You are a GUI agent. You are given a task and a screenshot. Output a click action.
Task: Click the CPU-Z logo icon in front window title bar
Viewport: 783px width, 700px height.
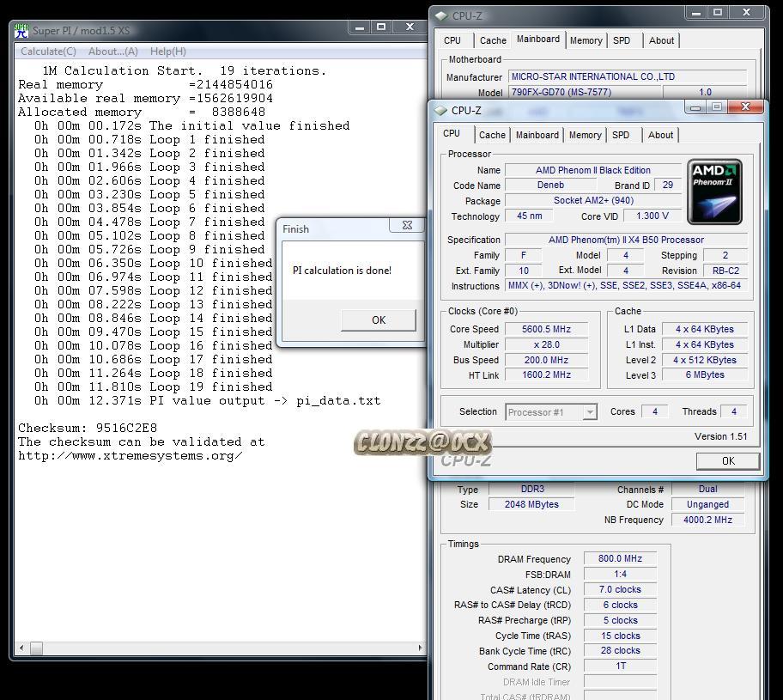pyautogui.click(x=441, y=111)
